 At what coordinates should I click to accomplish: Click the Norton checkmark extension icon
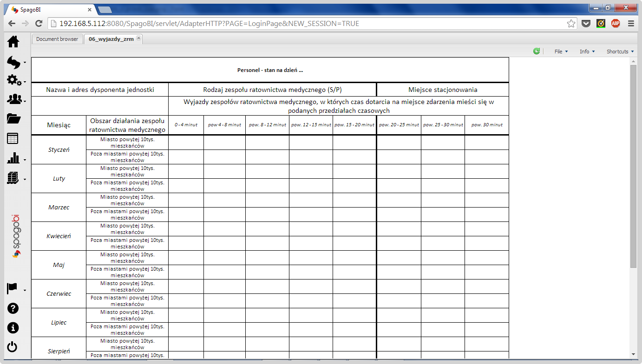(x=601, y=23)
